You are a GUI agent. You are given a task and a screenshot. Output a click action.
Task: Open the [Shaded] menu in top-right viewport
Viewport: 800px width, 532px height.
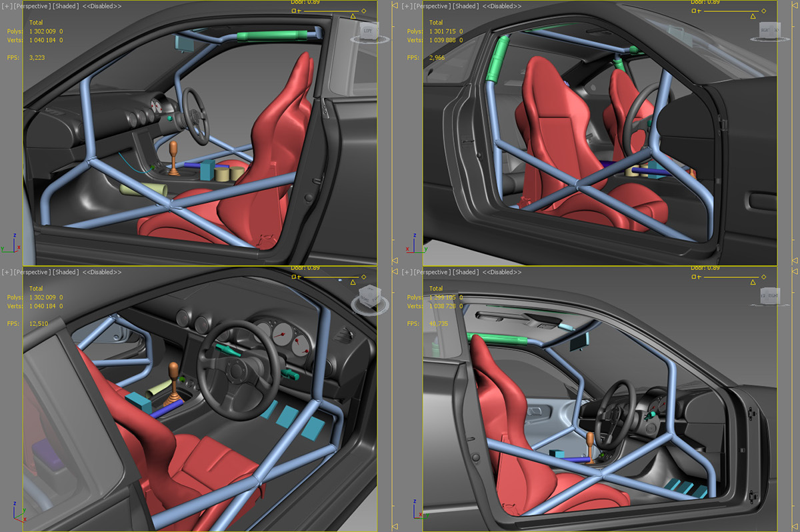(465, 6)
